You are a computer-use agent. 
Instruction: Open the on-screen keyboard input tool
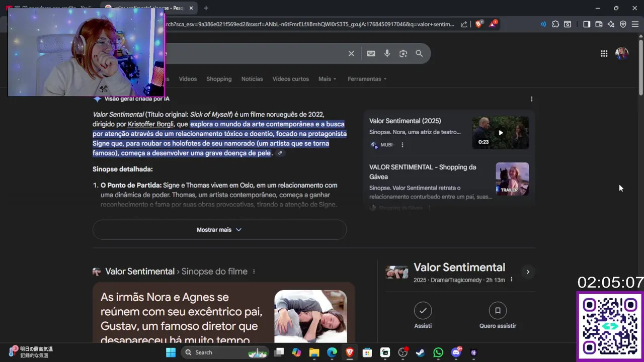pos(371,53)
